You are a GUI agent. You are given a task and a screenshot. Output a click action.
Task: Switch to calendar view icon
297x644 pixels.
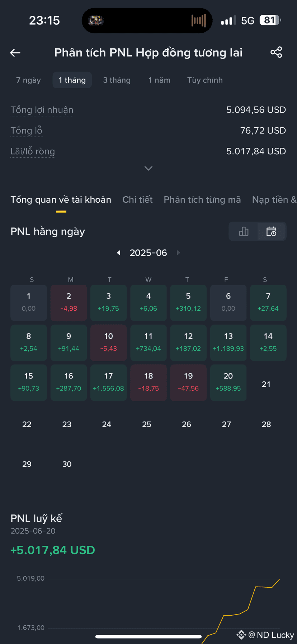(x=272, y=231)
